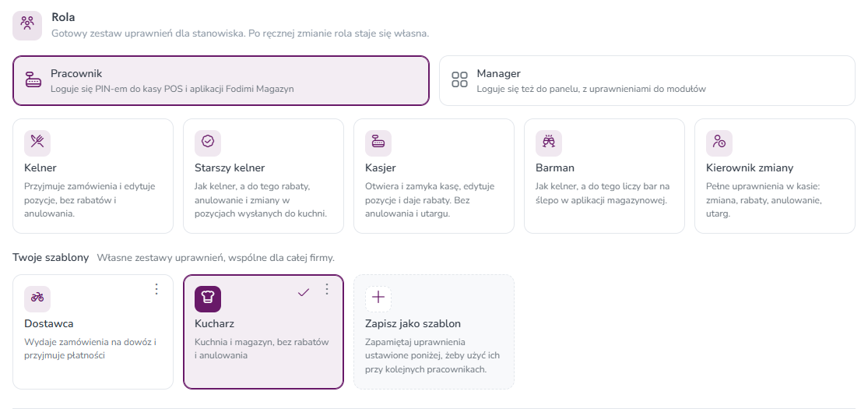
Task: Click the Dostawca motorbike icon
Action: (x=37, y=298)
